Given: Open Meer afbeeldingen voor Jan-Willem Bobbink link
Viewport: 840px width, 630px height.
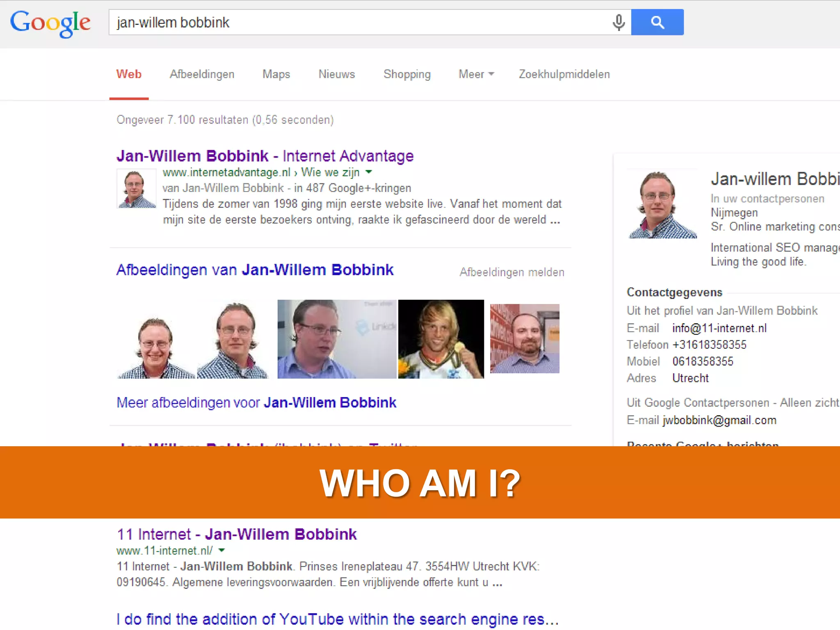Looking at the screenshot, I should 256,402.
